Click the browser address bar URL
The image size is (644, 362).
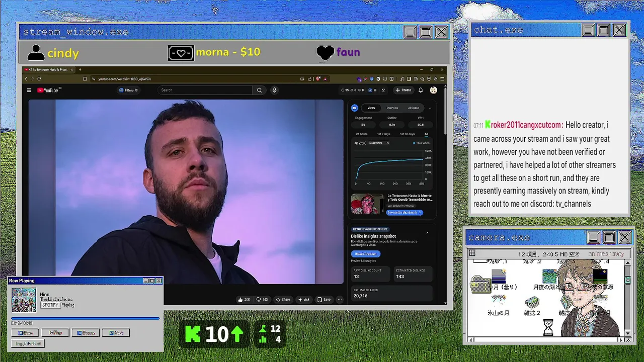(125, 79)
